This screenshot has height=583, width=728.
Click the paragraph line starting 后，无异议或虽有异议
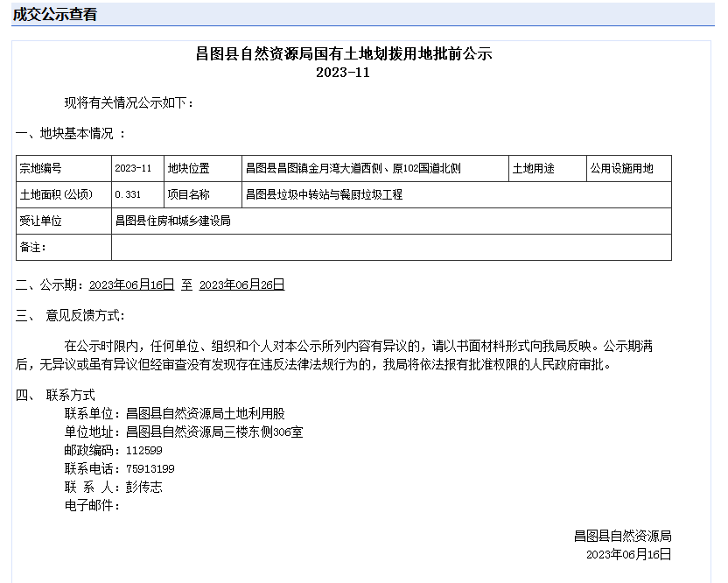click(x=313, y=365)
